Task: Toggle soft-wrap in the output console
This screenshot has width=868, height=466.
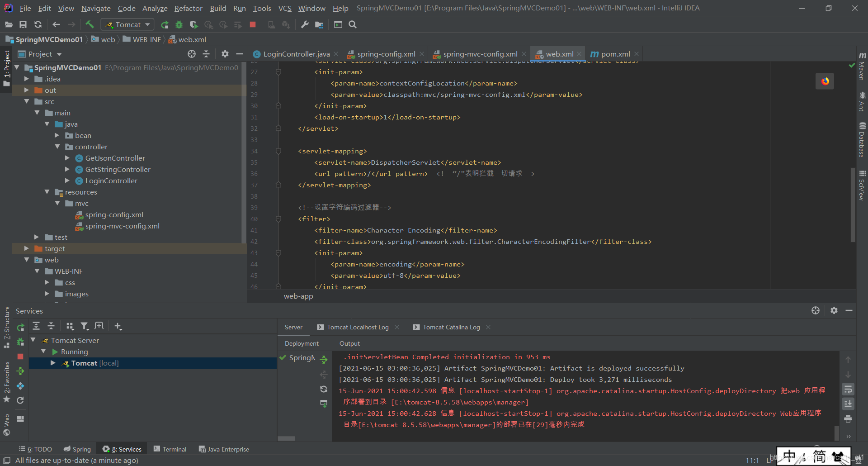Action: [x=848, y=389]
